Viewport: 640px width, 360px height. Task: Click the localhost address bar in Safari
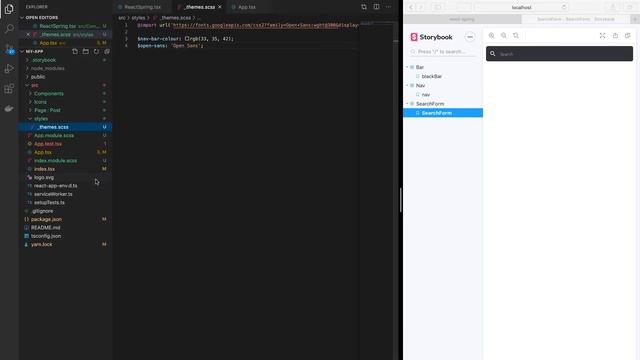[x=522, y=7]
